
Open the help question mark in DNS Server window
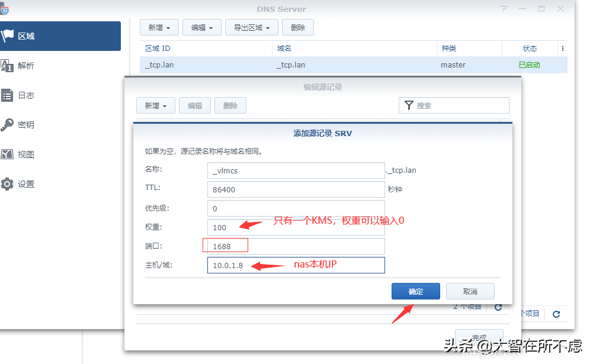(x=504, y=9)
